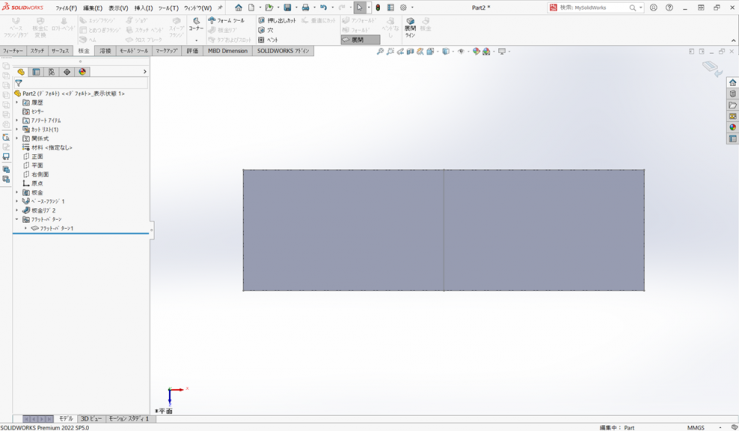Expand the 履歴 tree node
Screen dimensions: 739x431
[17, 102]
